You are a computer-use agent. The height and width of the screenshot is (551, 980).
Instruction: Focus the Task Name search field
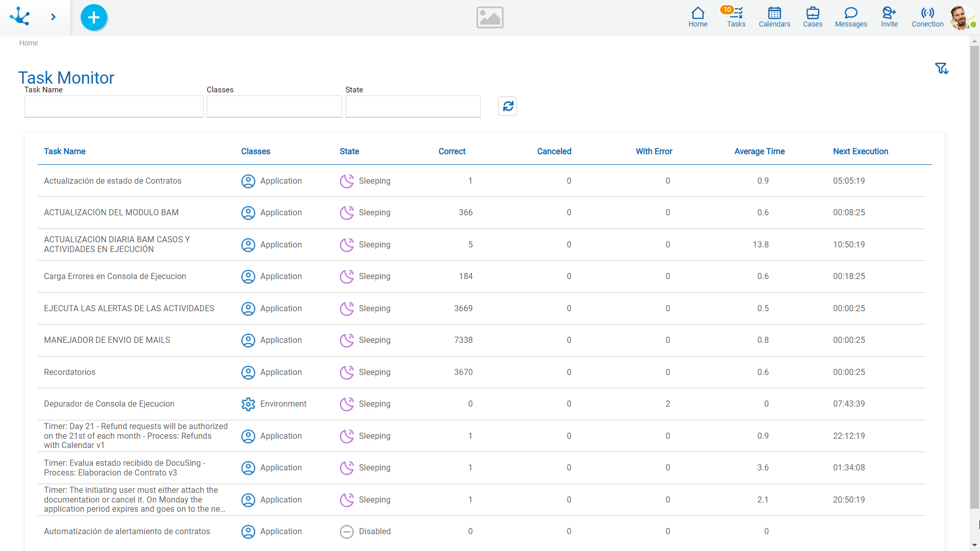[x=114, y=107]
